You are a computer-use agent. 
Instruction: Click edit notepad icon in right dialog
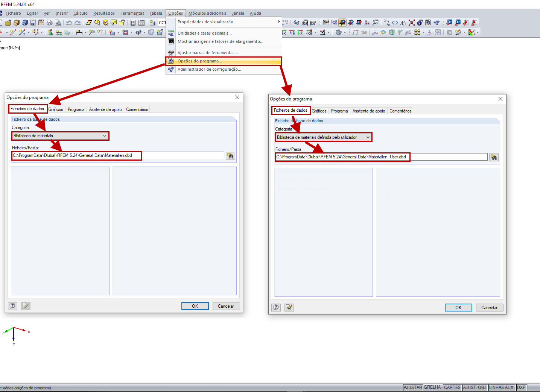(x=289, y=307)
